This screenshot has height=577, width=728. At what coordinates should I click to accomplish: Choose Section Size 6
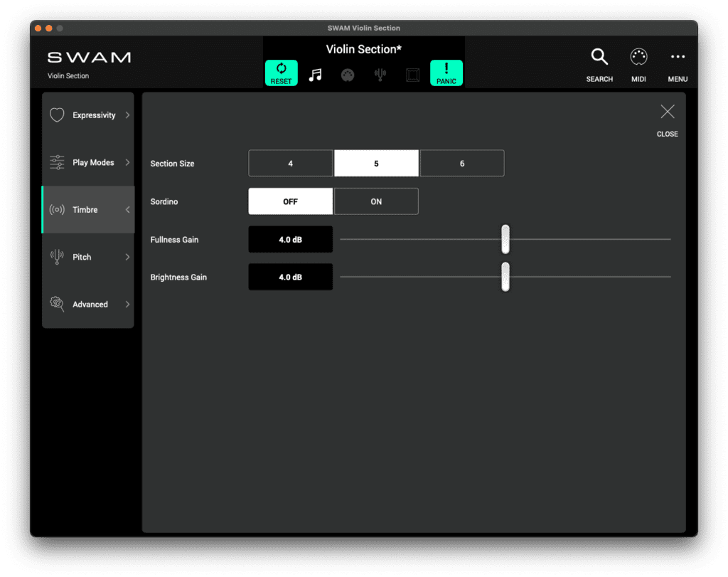(x=462, y=163)
